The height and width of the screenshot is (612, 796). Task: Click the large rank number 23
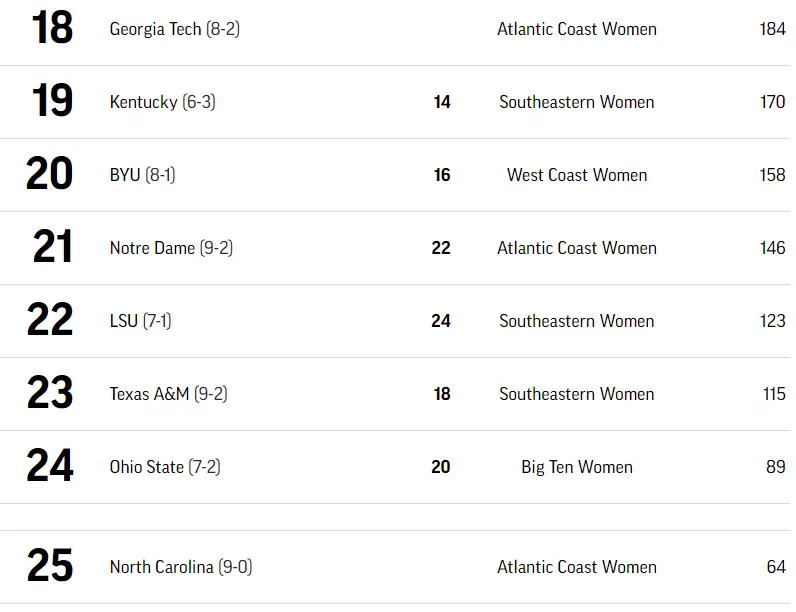pyautogui.click(x=51, y=394)
